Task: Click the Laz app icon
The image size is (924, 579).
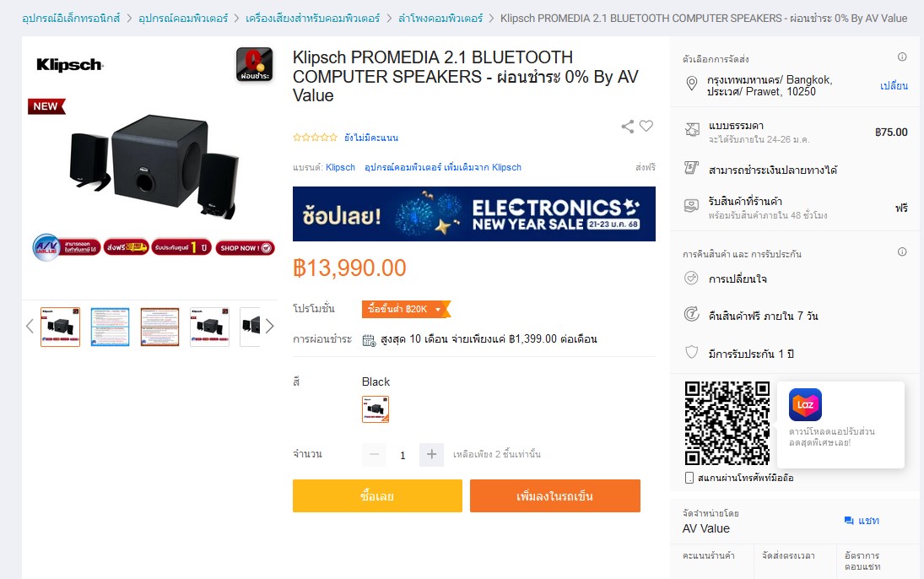Action: click(805, 404)
